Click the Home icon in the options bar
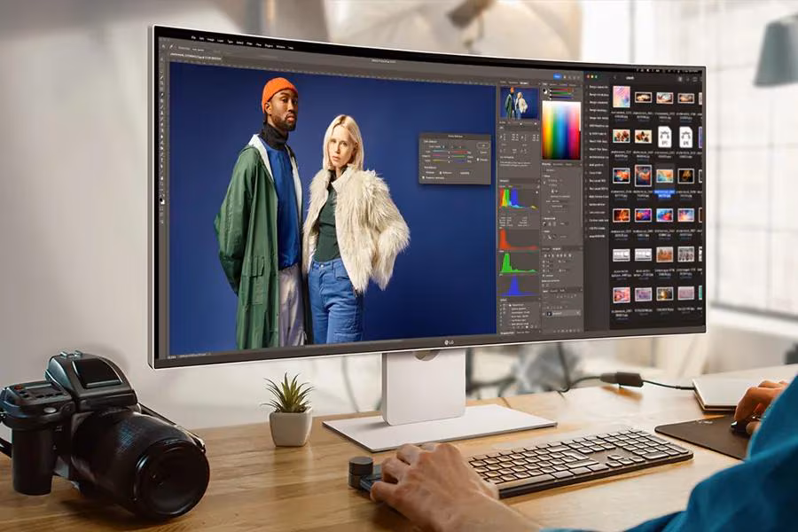Screen dimensions: 798x532 point(162,47)
